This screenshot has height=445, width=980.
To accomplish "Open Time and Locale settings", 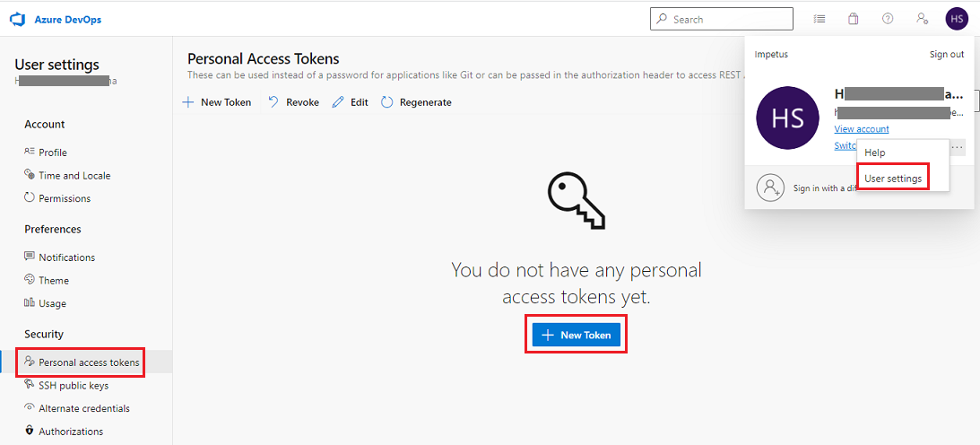I will tap(74, 176).
